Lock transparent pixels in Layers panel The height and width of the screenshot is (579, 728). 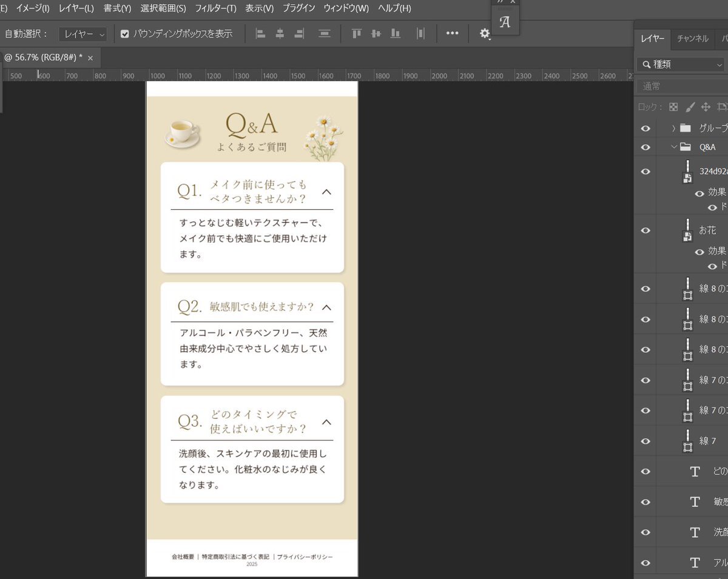tap(673, 107)
